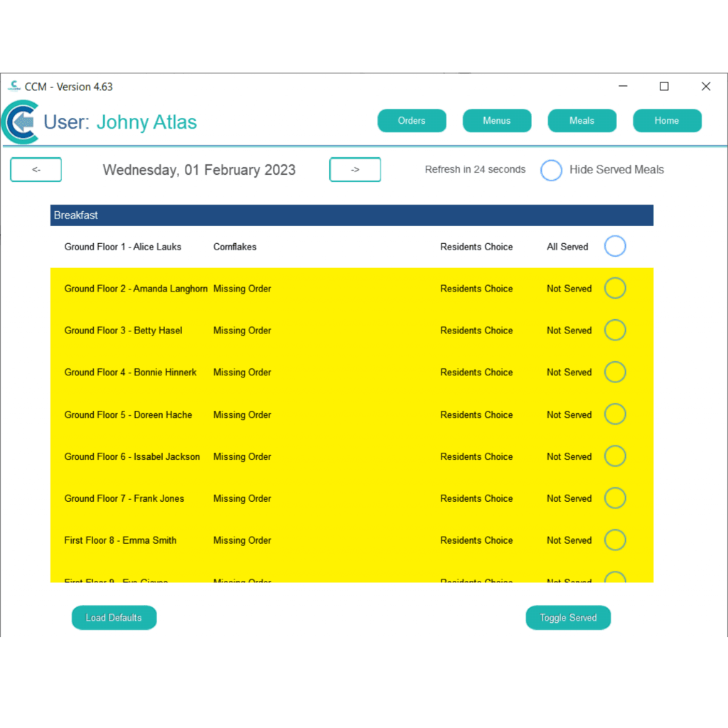Open the Orders page
Image resolution: width=728 pixels, height=728 pixels.
(412, 121)
